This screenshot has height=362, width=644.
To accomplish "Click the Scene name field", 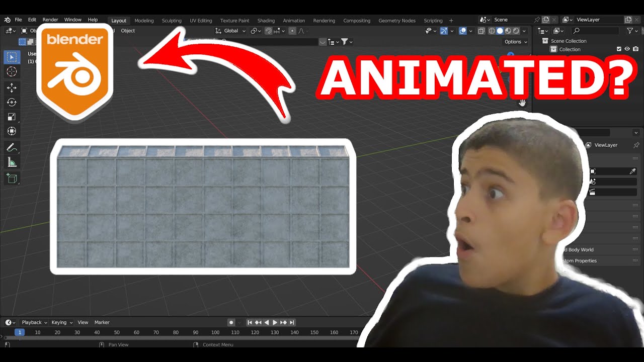I will 512,20.
